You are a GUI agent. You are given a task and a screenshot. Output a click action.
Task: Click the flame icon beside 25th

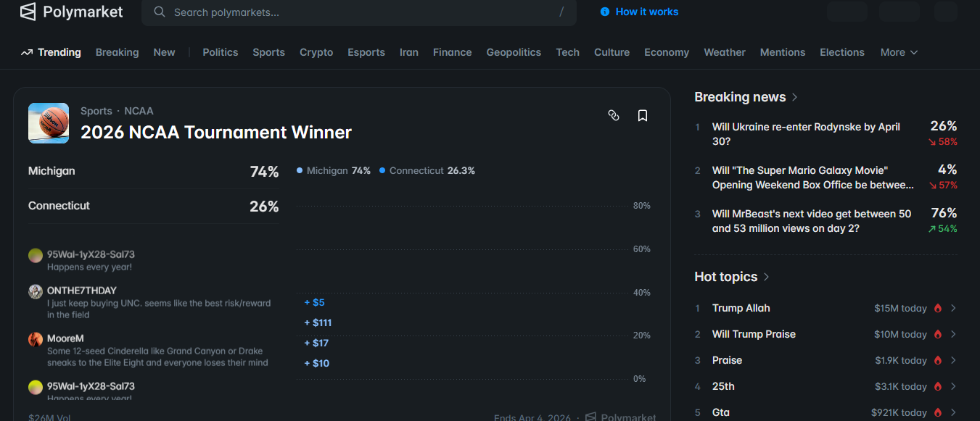937,386
